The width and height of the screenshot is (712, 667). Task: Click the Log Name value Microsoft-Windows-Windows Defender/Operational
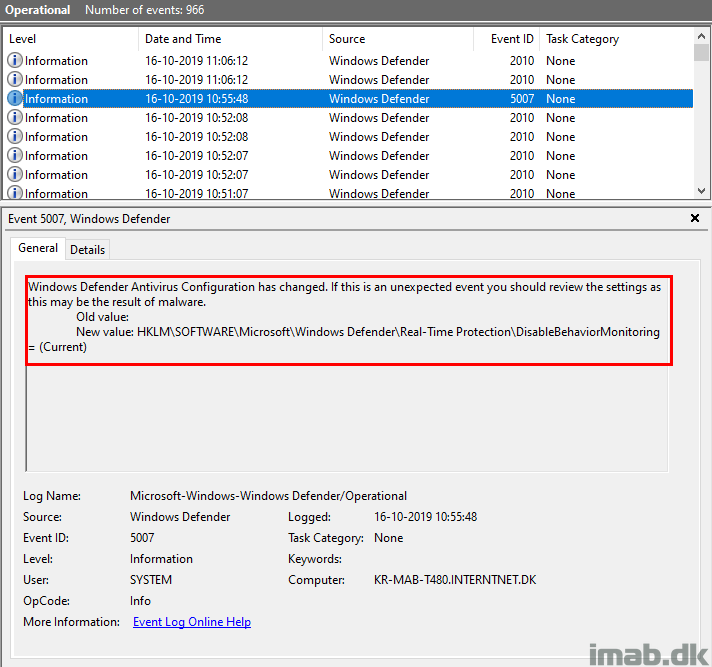(268, 496)
